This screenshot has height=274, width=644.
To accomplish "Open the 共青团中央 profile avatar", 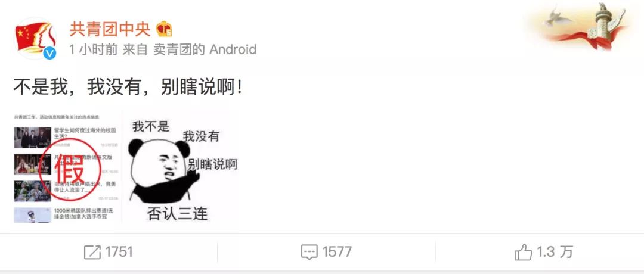I will coord(35,38).
